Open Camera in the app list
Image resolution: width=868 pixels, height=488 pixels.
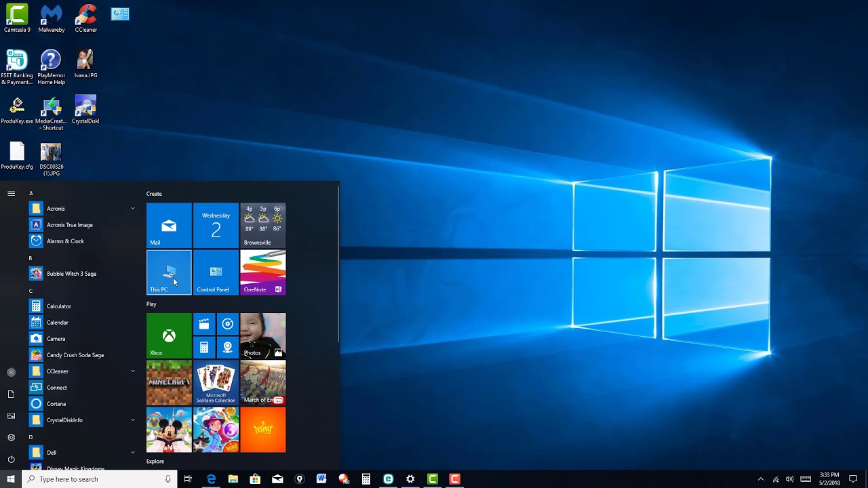click(83, 339)
